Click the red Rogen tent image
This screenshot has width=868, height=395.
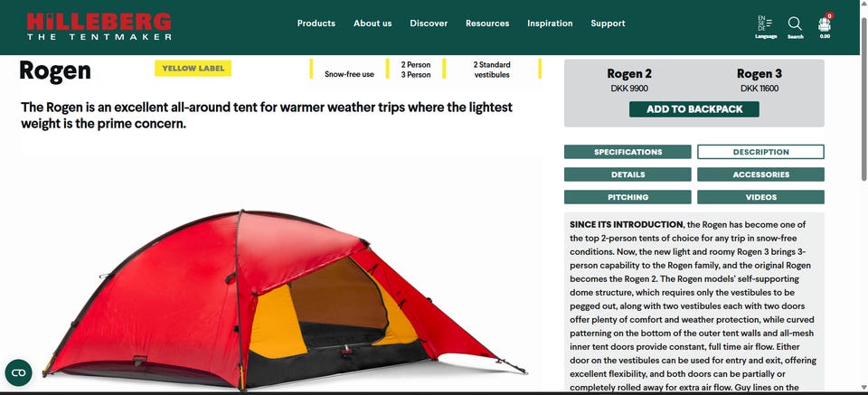pyautogui.click(x=284, y=299)
